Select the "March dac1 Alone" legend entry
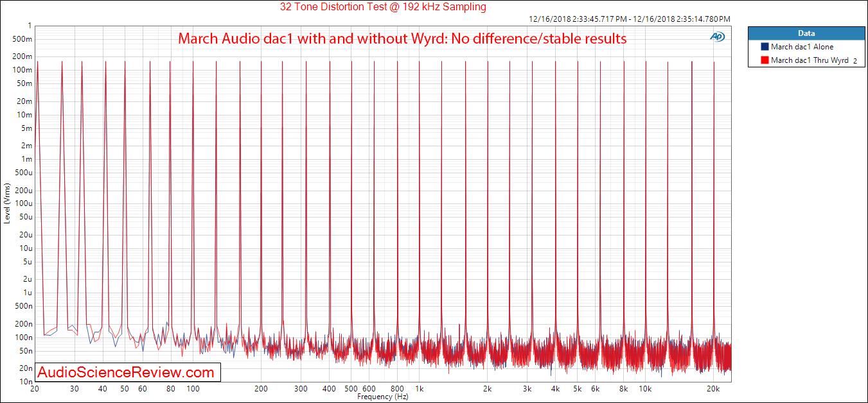The height and width of the screenshot is (403, 868). tap(802, 47)
